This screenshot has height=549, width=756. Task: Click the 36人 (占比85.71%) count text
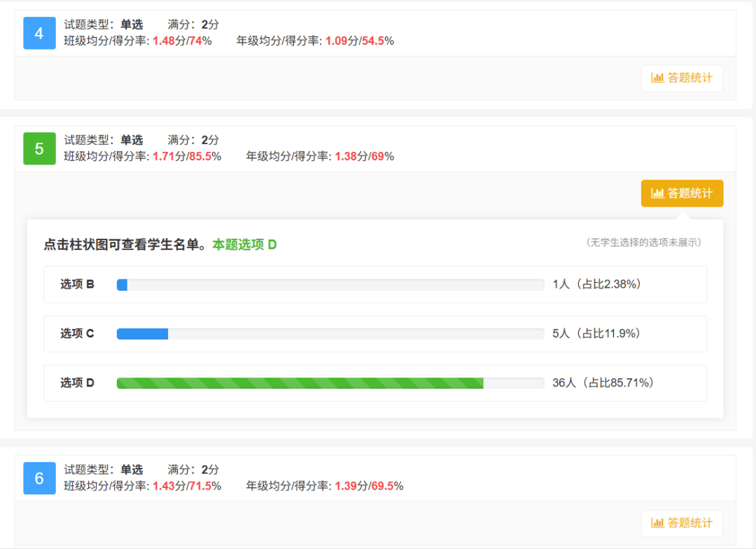[x=602, y=383]
